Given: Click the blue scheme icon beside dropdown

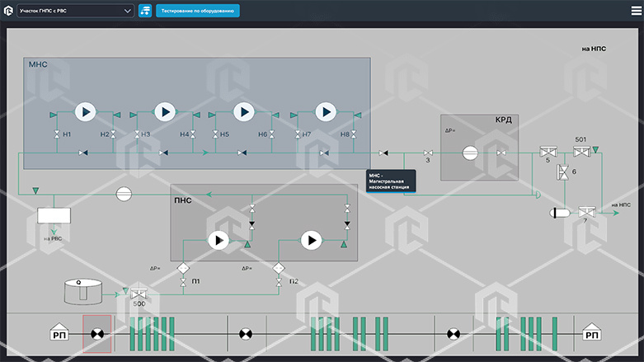Looking at the screenshot, I should tap(145, 11).
